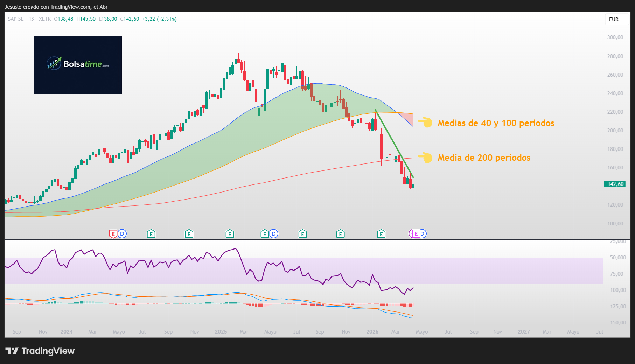This screenshot has height=364, width=635.
Task: Click the earnings E marker below 2026
Action: (x=382, y=233)
